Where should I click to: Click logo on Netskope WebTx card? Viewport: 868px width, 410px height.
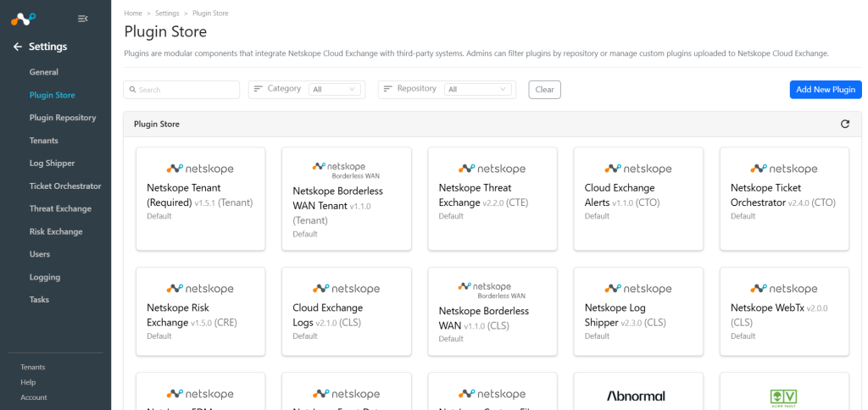click(x=784, y=289)
